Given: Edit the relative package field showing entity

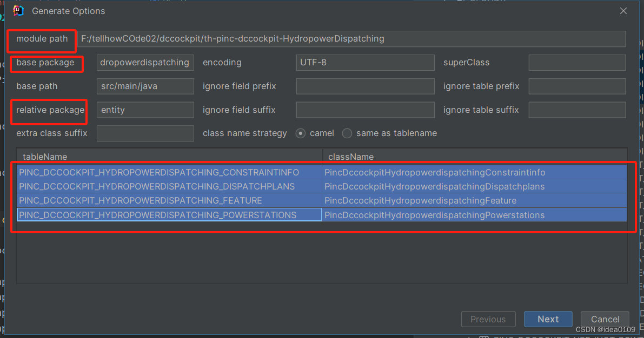Looking at the screenshot, I should pyautogui.click(x=145, y=110).
